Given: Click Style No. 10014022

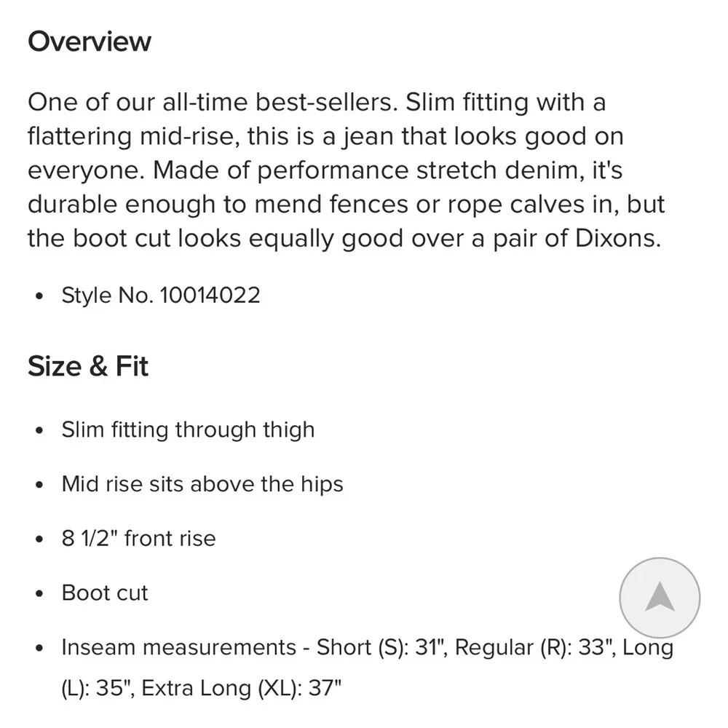Looking at the screenshot, I should coord(160,295).
